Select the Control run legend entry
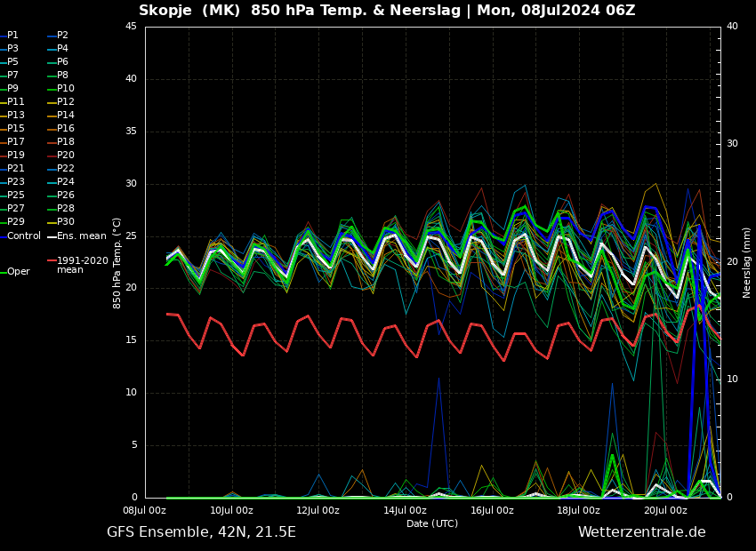This screenshot has height=551, width=756. 23,236
